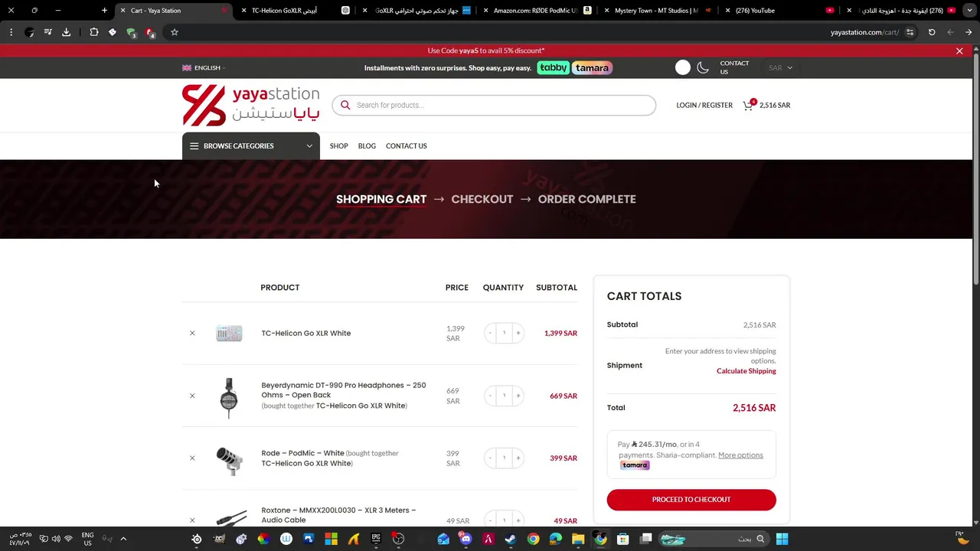The image size is (980, 551).
Task: Expand the Browse Categories menu
Action: point(251,146)
